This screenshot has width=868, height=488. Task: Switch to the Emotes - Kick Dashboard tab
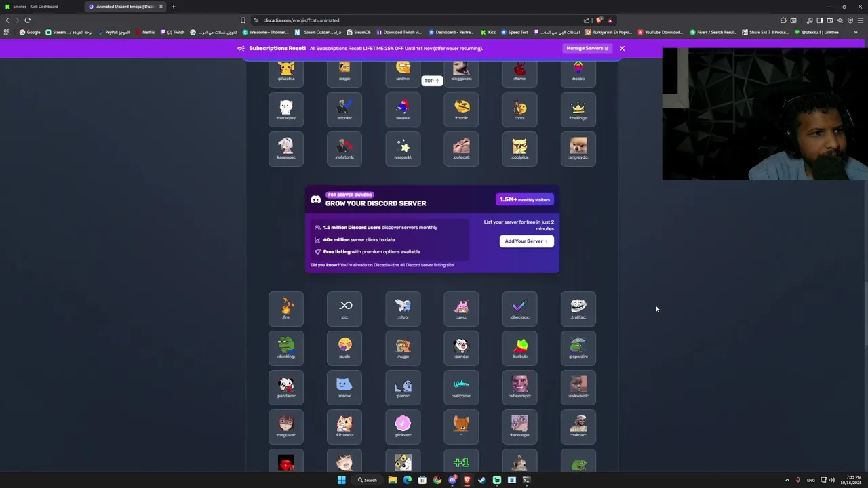(39, 7)
